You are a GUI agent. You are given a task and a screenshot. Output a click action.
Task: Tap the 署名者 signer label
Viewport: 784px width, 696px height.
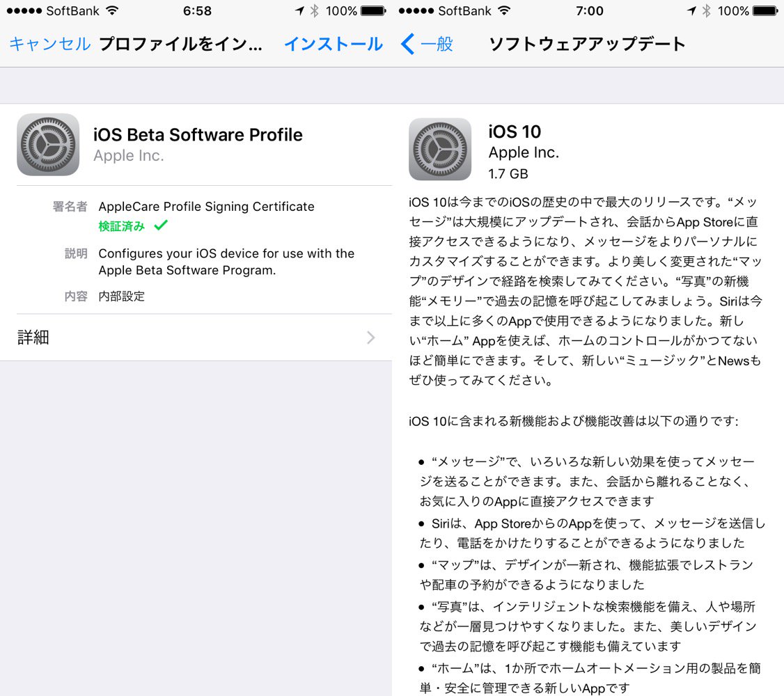coord(70,206)
